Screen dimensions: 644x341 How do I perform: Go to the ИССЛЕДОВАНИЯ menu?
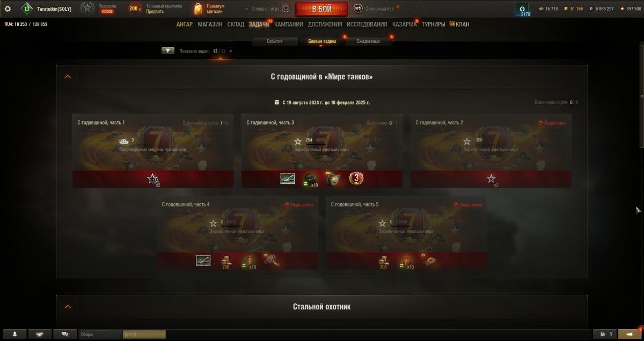[x=367, y=24]
